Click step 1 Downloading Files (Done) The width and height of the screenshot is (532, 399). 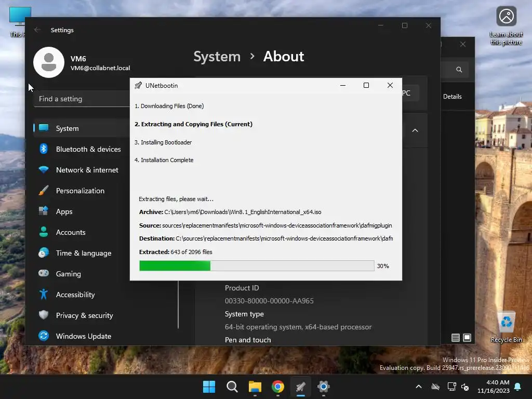point(169,106)
